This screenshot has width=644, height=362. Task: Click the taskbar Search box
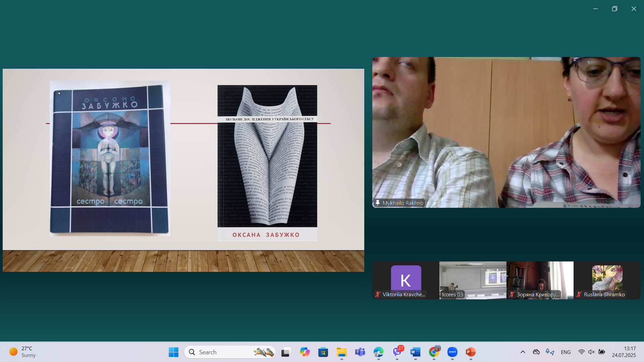coord(230,352)
